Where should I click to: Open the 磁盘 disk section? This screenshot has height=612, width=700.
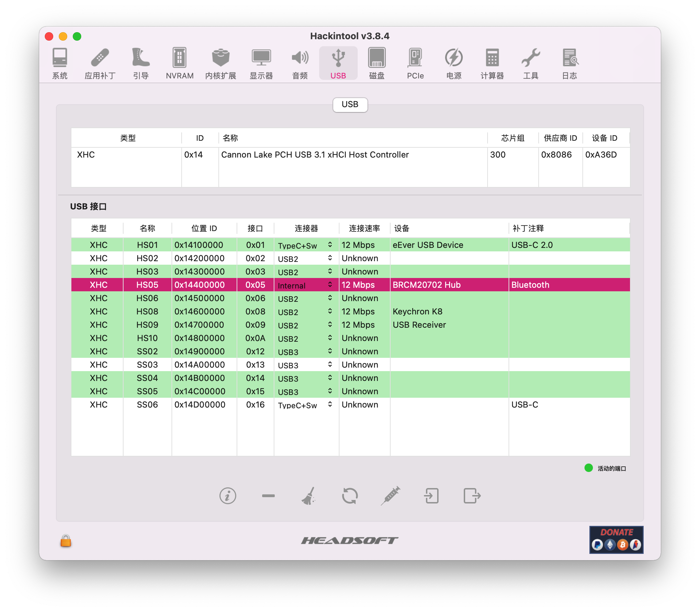(377, 63)
